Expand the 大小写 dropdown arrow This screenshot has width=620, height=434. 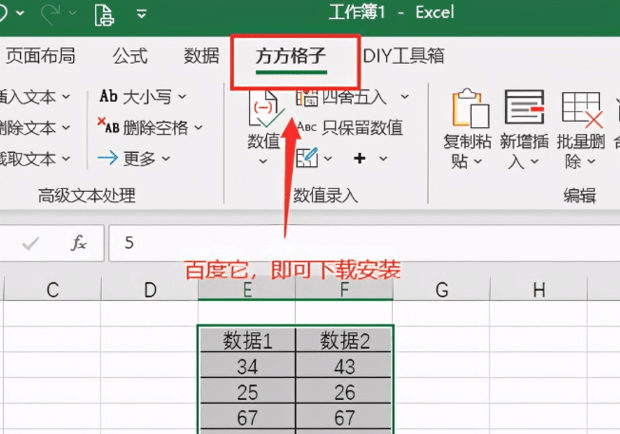182,96
